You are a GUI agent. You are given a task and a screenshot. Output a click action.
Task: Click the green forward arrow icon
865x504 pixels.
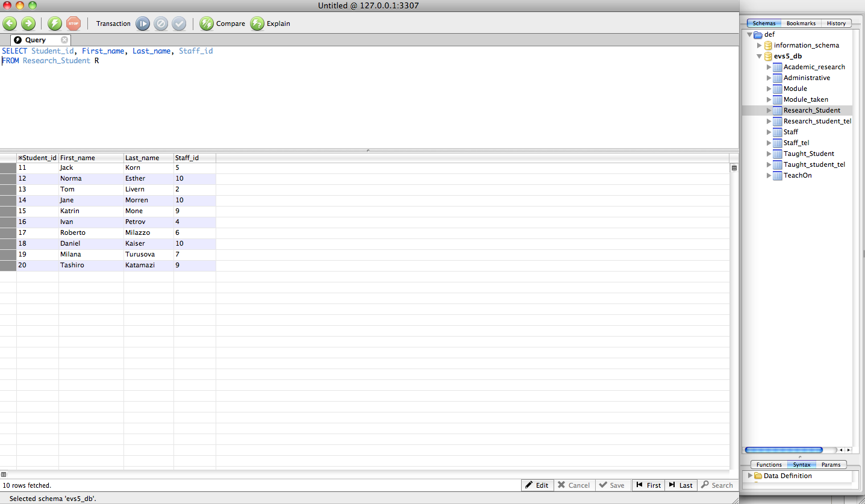point(28,23)
